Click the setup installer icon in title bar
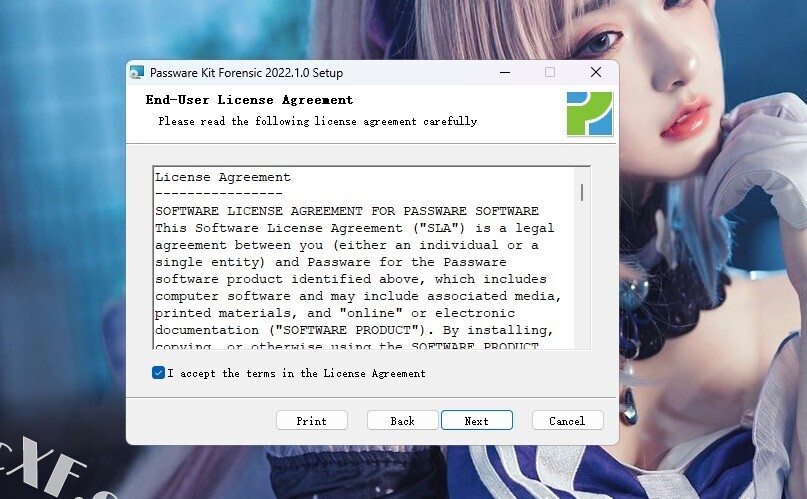The image size is (807, 499). tap(137, 73)
